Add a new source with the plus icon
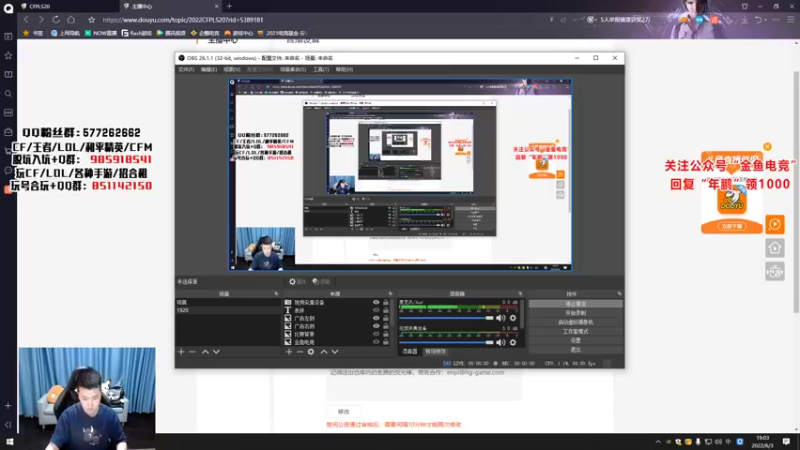This screenshot has height=450, width=800. (289, 352)
